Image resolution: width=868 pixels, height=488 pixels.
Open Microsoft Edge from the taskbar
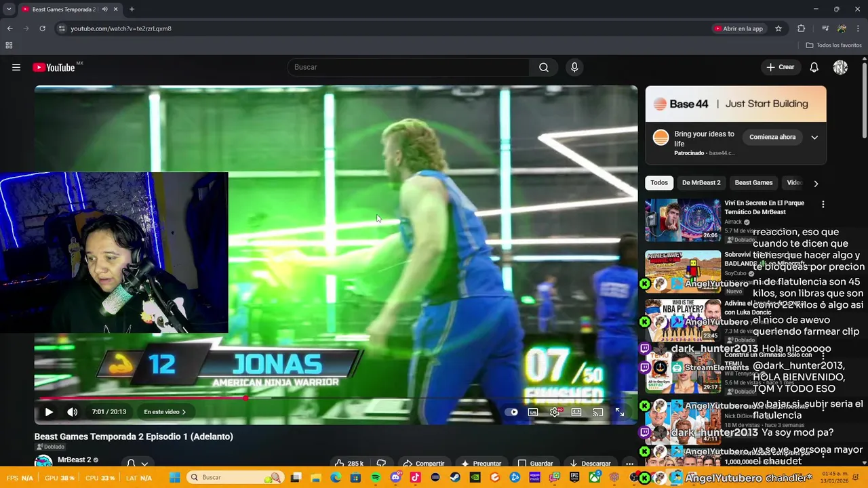[336, 477]
